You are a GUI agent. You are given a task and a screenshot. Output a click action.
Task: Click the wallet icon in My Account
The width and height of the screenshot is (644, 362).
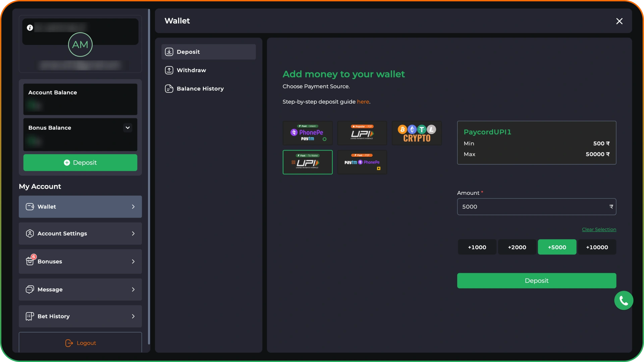point(30,207)
